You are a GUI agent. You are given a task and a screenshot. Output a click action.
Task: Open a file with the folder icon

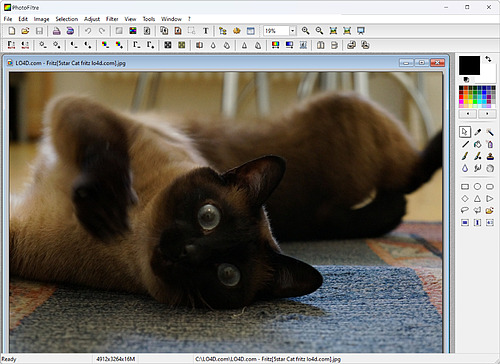[25, 31]
